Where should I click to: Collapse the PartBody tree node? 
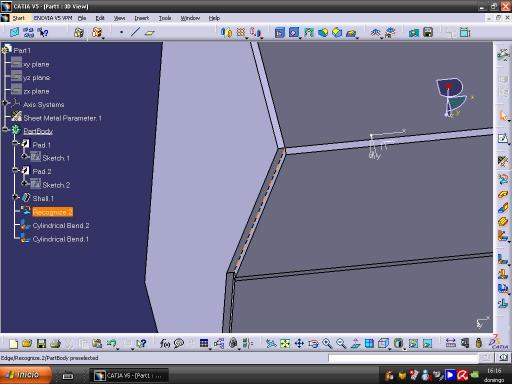5,130
